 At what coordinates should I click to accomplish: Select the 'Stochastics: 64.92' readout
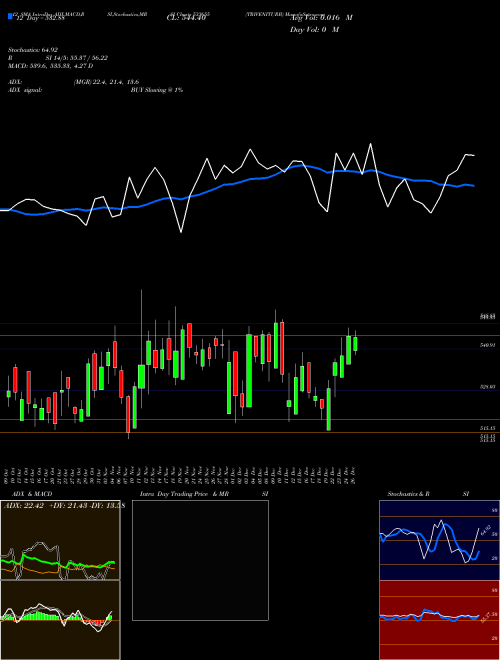click(33, 50)
